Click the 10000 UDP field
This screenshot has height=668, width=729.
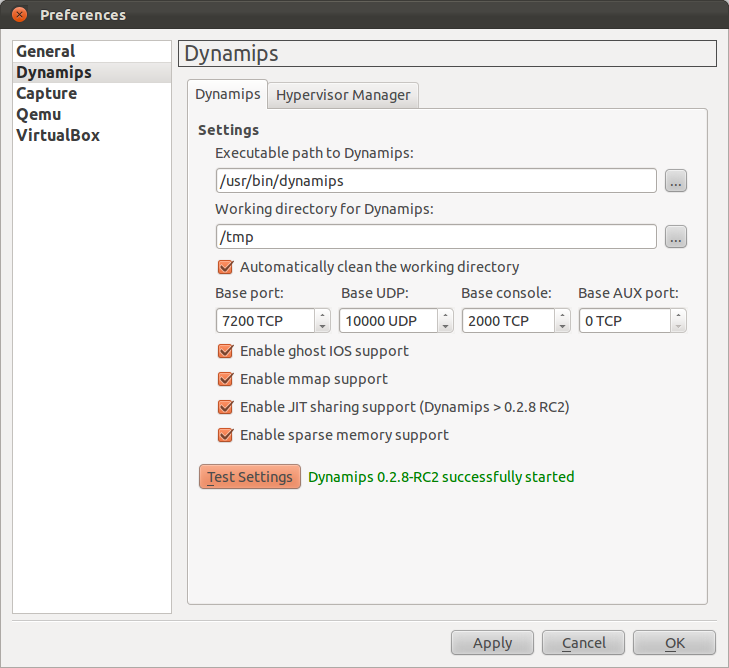pyautogui.click(x=389, y=321)
